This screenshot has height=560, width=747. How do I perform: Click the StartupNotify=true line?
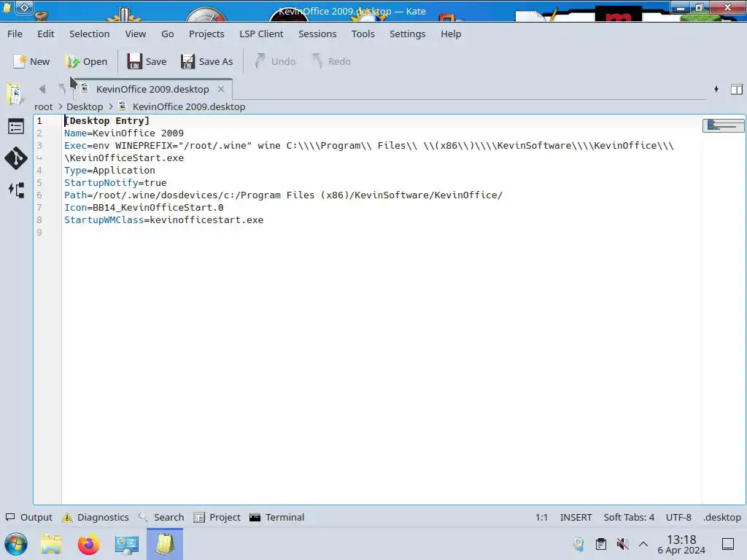(115, 183)
